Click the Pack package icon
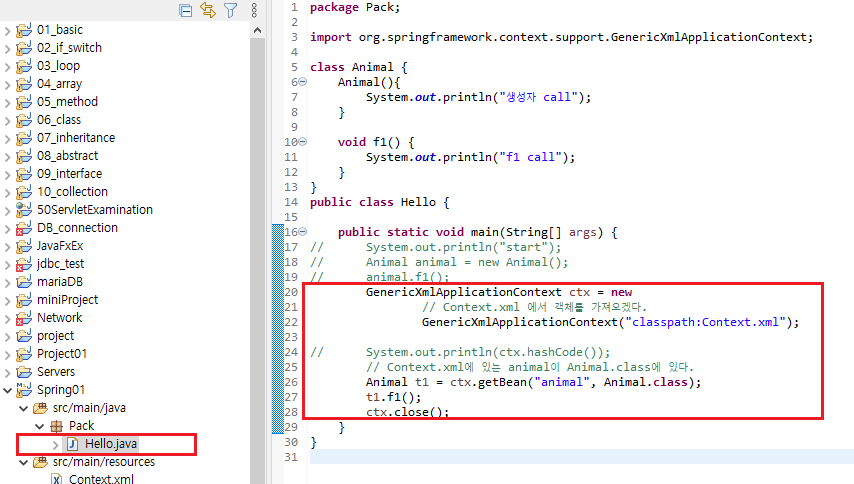854x484 pixels. point(56,426)
